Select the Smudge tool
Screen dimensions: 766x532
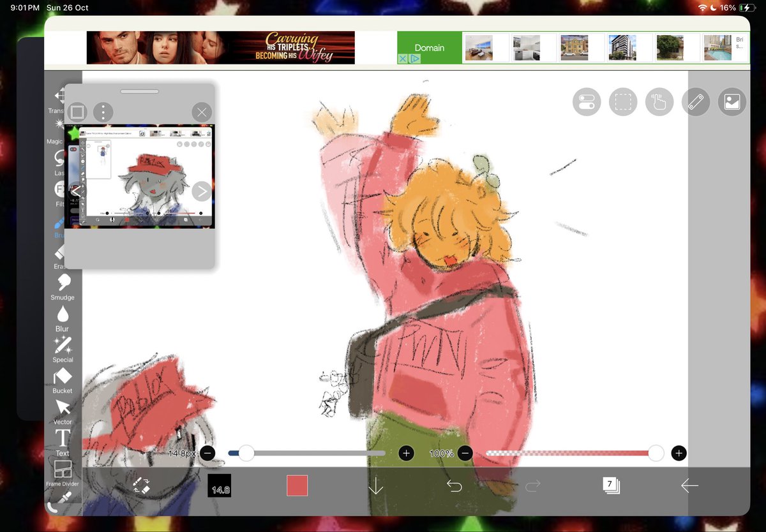[63, 286]
